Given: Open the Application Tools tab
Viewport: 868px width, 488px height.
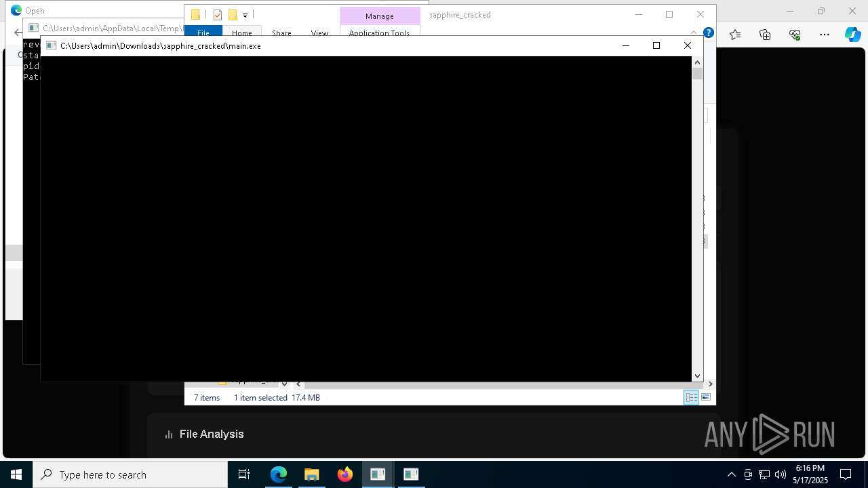Looking at the screenshot, I should (x=379, y=32).
